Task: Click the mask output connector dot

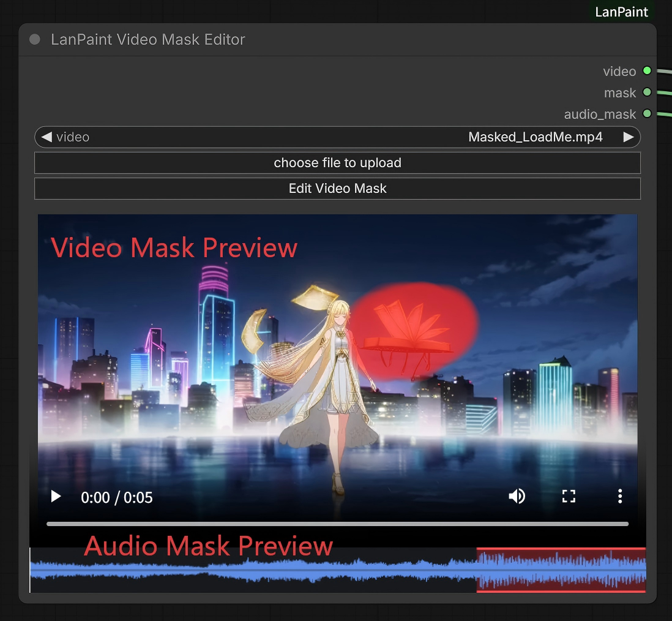Action: click(647, 92)
